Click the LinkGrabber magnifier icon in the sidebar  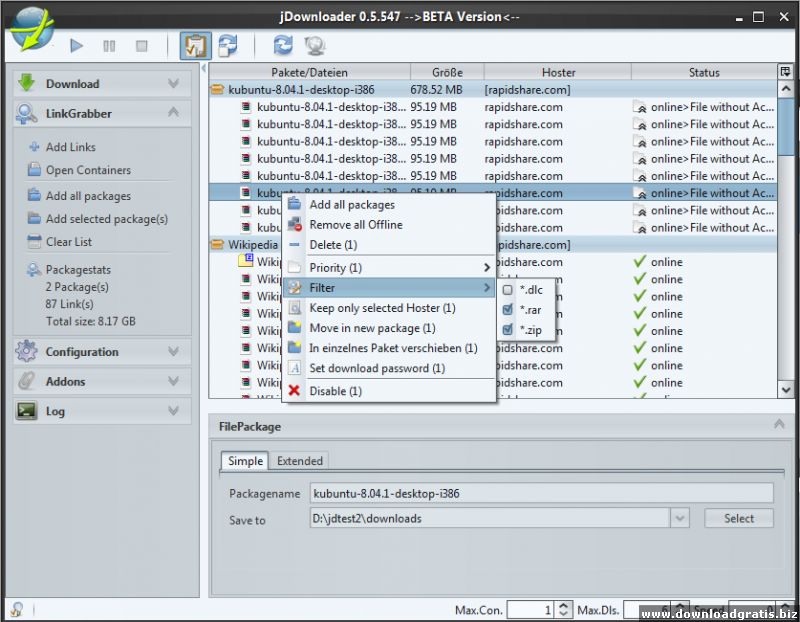[x=26, y=113]
